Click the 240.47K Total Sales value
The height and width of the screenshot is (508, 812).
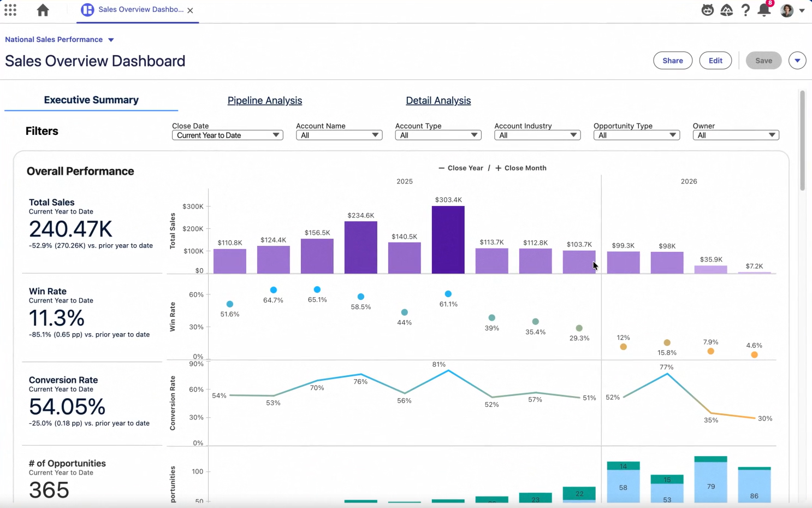coord(70,229)
